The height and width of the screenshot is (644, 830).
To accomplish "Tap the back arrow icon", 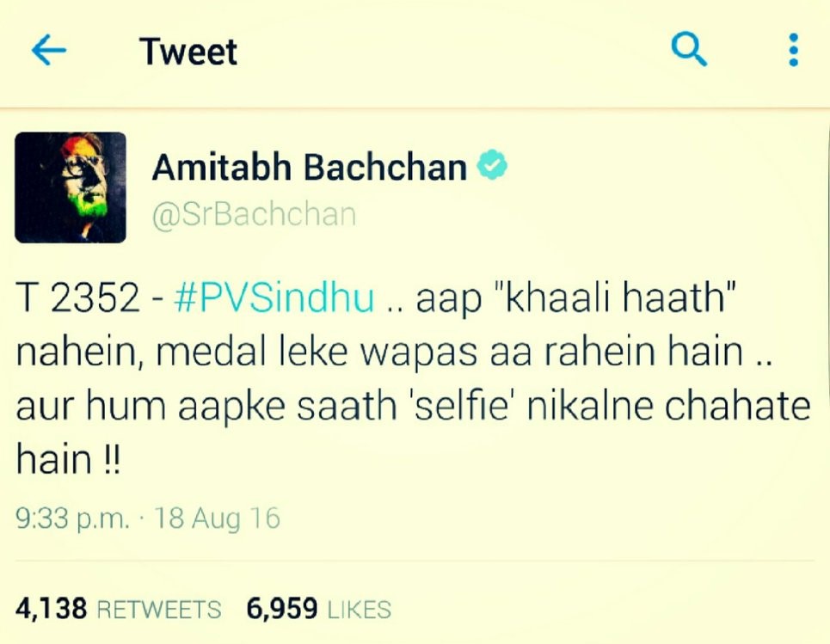I will pyautogui.click(x=49, y=50).
